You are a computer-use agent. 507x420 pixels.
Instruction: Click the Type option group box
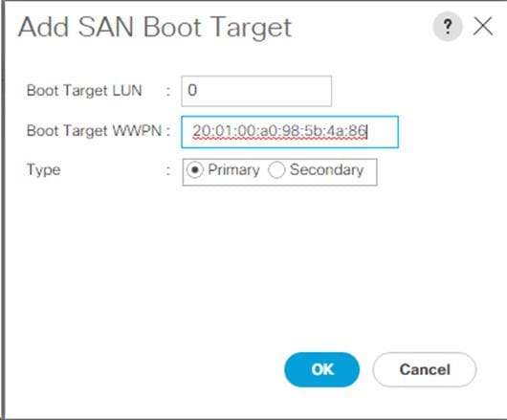[279, 172]
